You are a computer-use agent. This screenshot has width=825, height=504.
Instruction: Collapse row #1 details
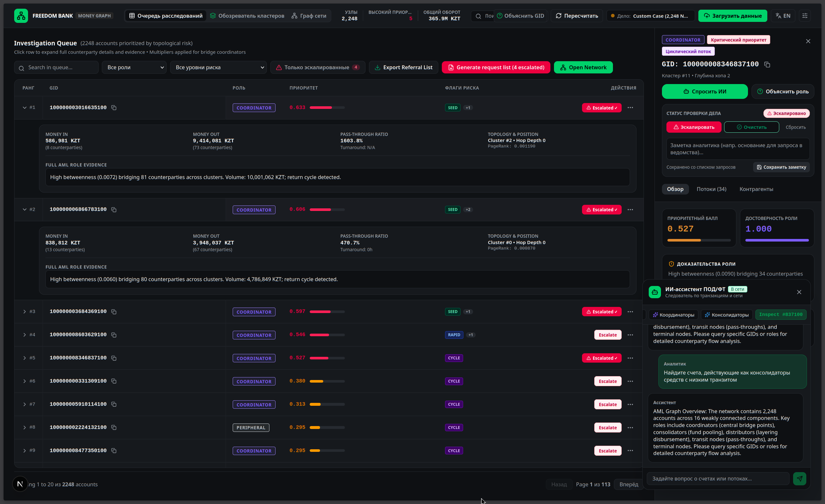[24, 108]
